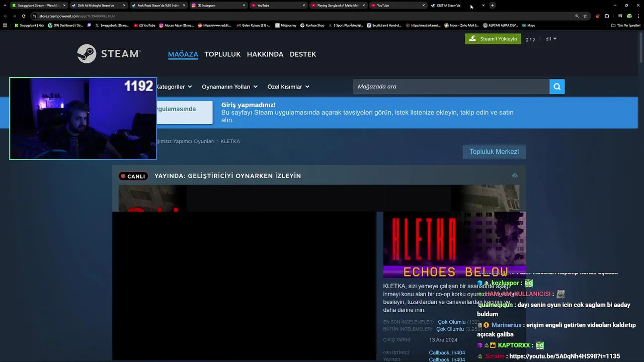Viewport: 644px width, 362px height.
Task: Click the streamer webcam overlay
Action: click(x=83, y=119)
